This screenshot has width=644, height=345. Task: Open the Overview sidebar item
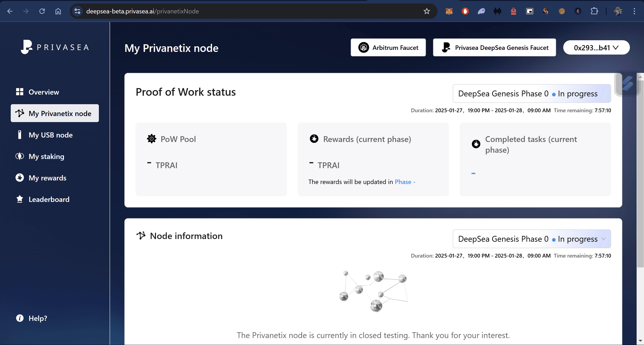(44, 92)
